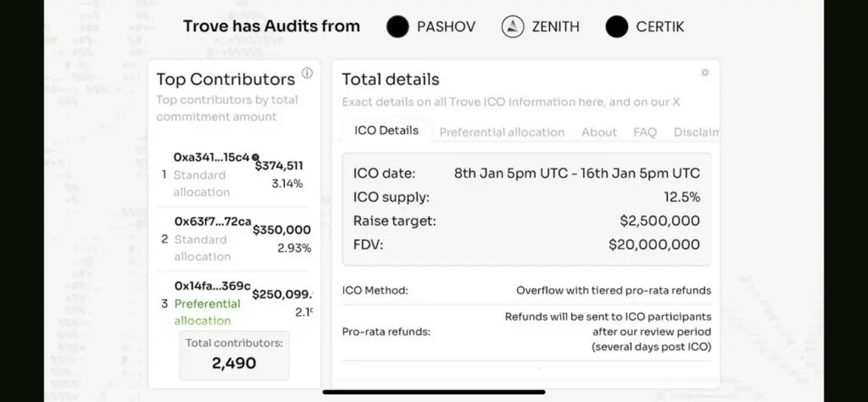Click the green Preferential allocation label

tap(207, 312)
